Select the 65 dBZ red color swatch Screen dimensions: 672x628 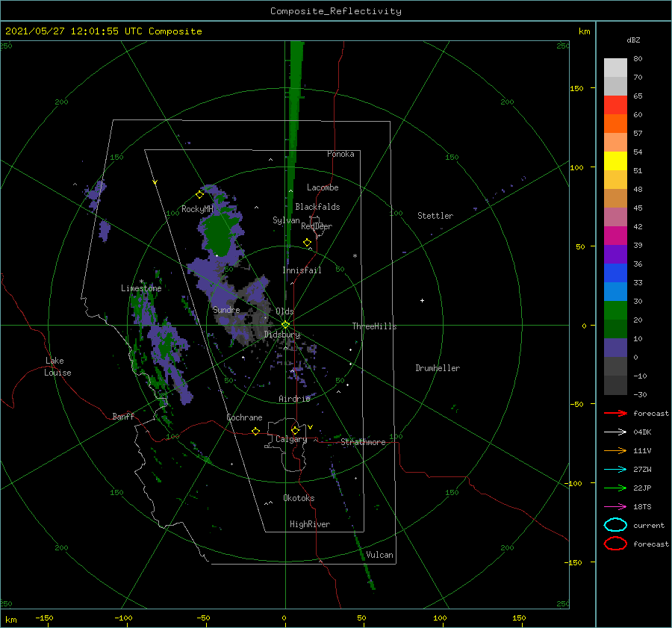point(615,105)
